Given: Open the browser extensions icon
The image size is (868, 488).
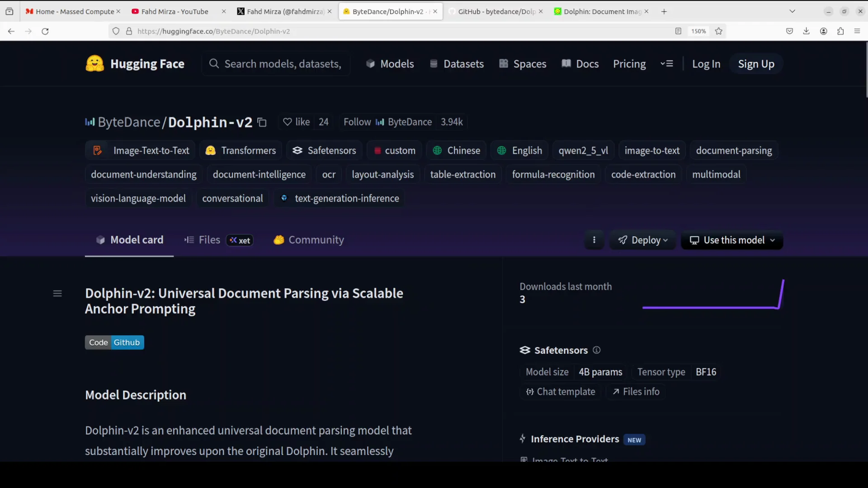Looking at the screenshot, I should tap(841, 31).
